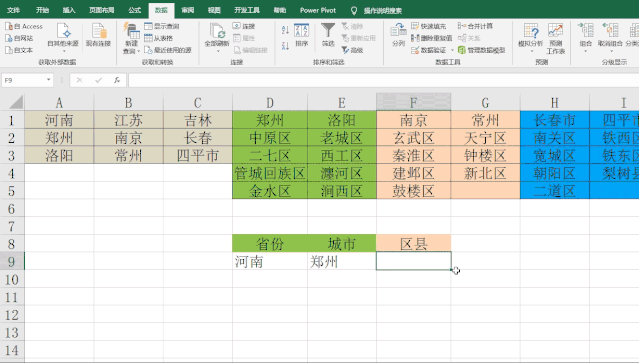The image size is (639, 363).
Task: Open the 新建查询 dropdown
Action: (x=131, y=39)
